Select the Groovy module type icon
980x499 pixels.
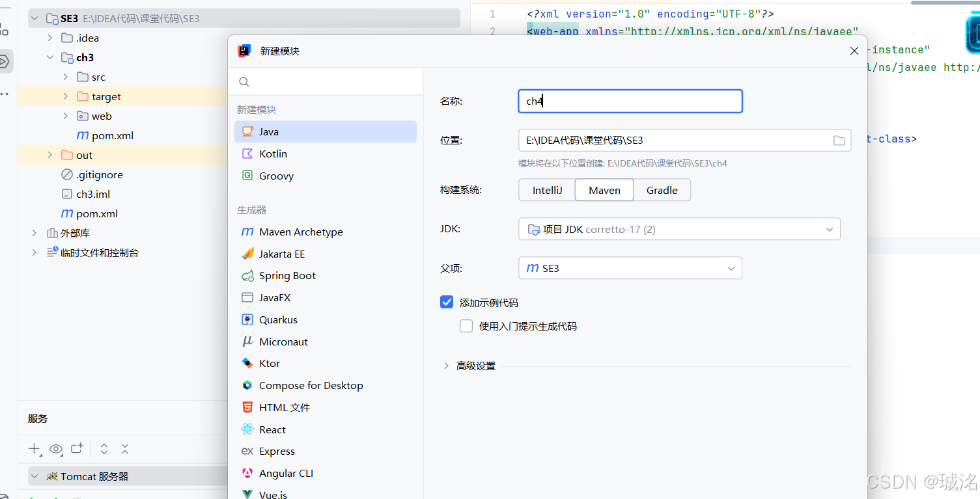(x=247, y=176)
